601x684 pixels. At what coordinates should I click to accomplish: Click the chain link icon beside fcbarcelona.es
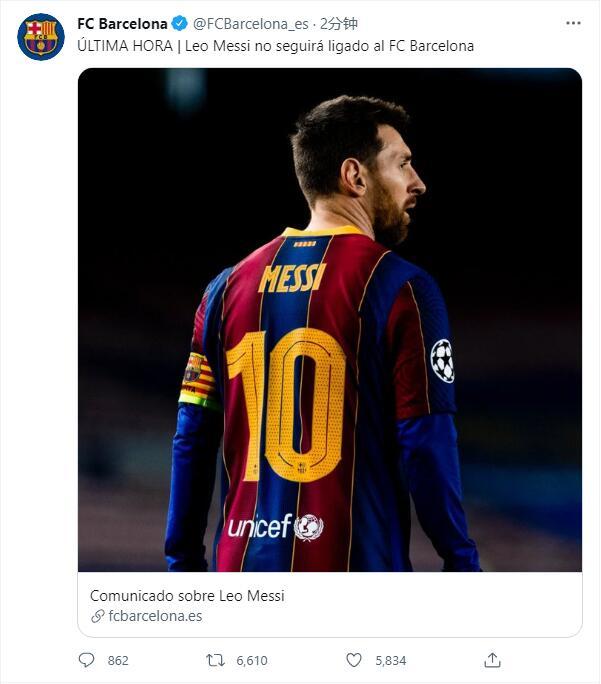pyautogui.click(x=98, y=616)
